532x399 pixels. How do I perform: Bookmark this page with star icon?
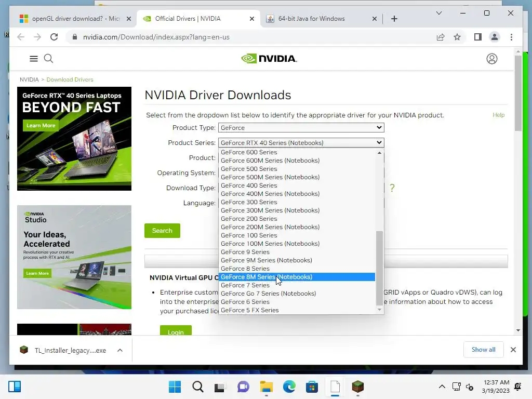[x=457, y=37]
